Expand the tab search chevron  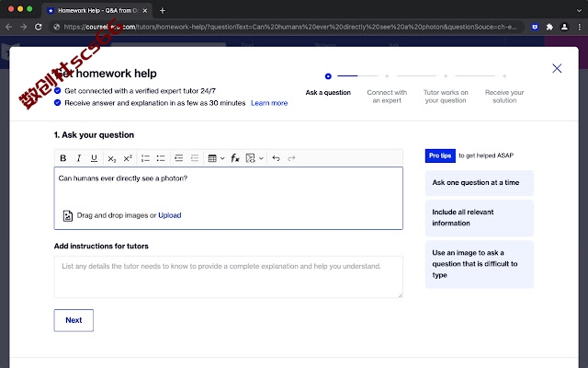pos(579,10)
